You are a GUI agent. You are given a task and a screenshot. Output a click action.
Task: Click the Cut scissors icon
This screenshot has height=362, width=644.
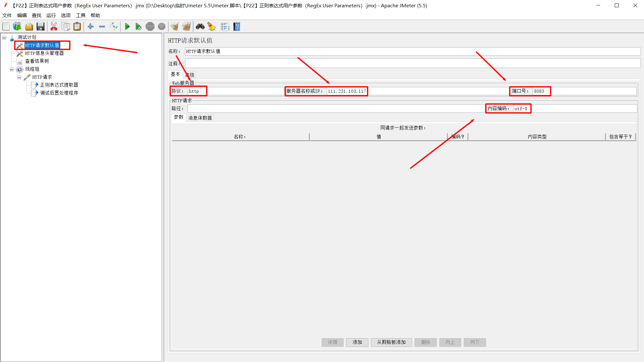pos(54,27)
